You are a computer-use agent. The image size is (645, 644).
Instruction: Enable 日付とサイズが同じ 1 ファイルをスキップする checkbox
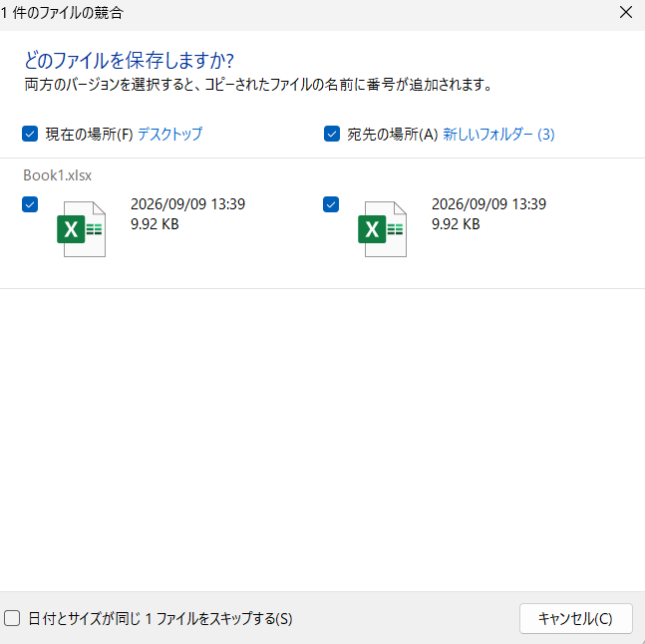(x=12, y=618)
